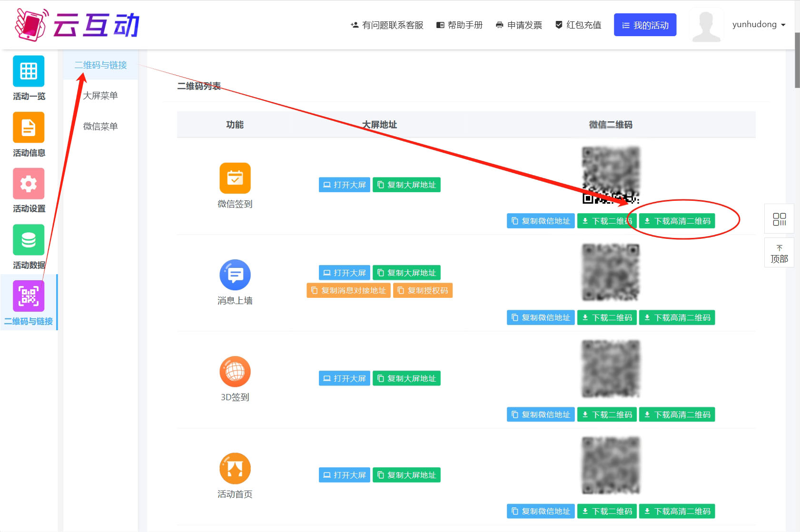800x532 pixels.
Task: Open 活动设置 gear icon
Action: (x=29, y=184)
